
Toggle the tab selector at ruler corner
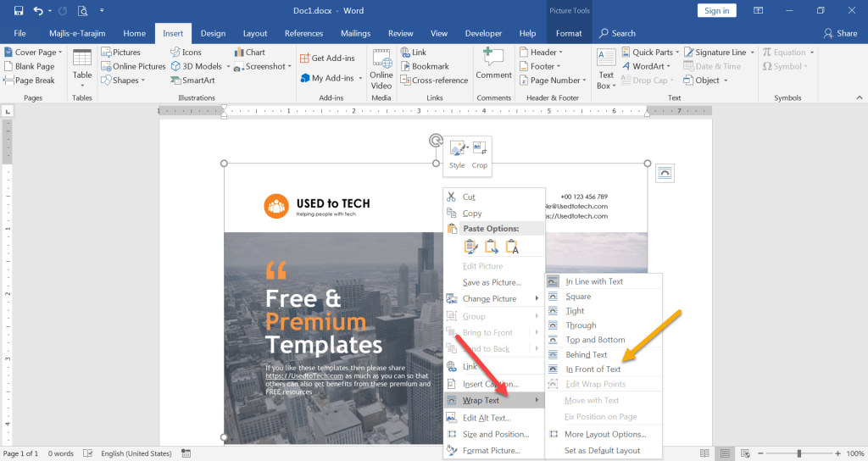[8, 112]
